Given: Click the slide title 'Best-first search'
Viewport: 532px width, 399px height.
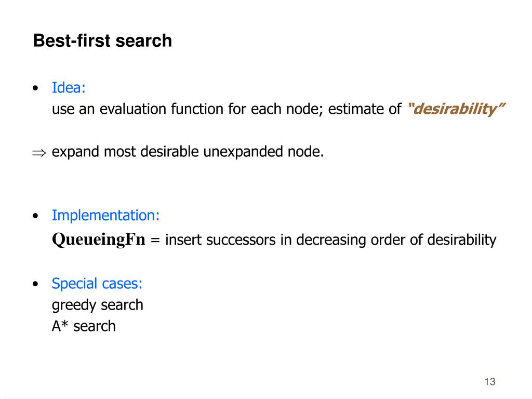Looking at the screenshot, I should pos(102,41).
